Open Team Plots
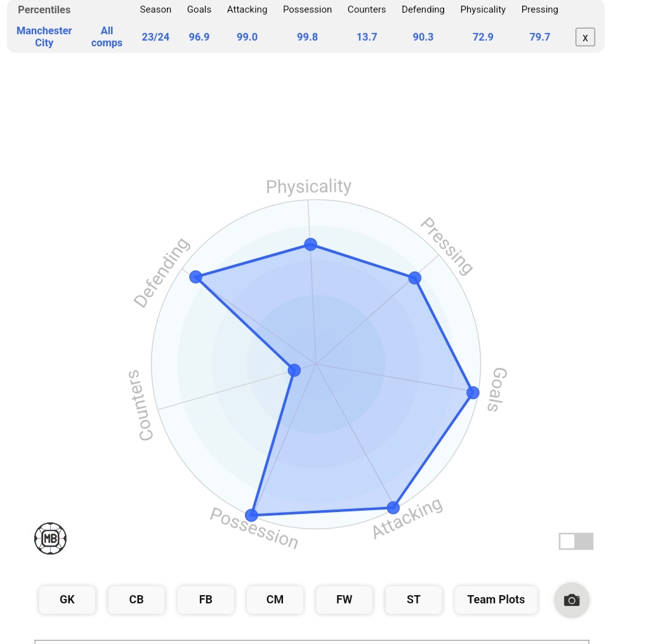Image resolution: width=665 pixels, height=644 pixels. click(496, 600)
